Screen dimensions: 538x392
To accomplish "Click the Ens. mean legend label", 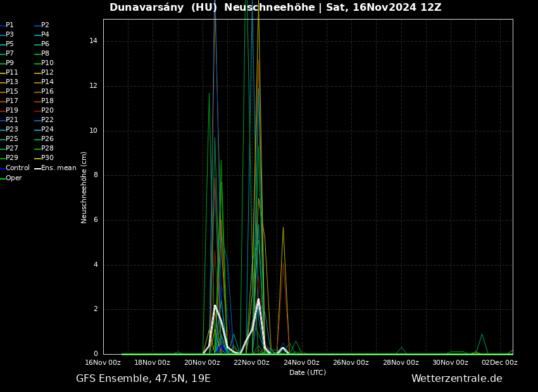I will tap(58, 168).
